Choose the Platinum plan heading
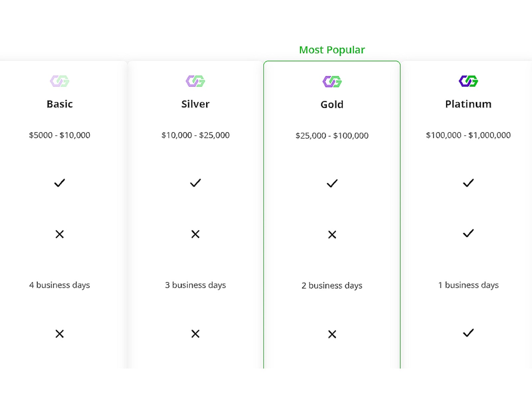The image size is (532, 399). coord(468,104)
